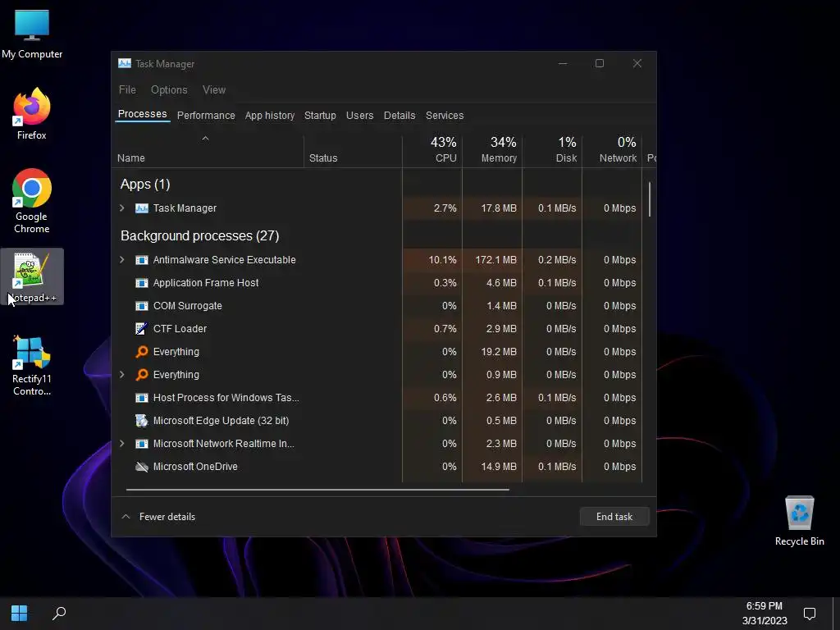The image size is (840, 630).
Task: Switch to the Startup tab
Action: (x=321, y=116)
